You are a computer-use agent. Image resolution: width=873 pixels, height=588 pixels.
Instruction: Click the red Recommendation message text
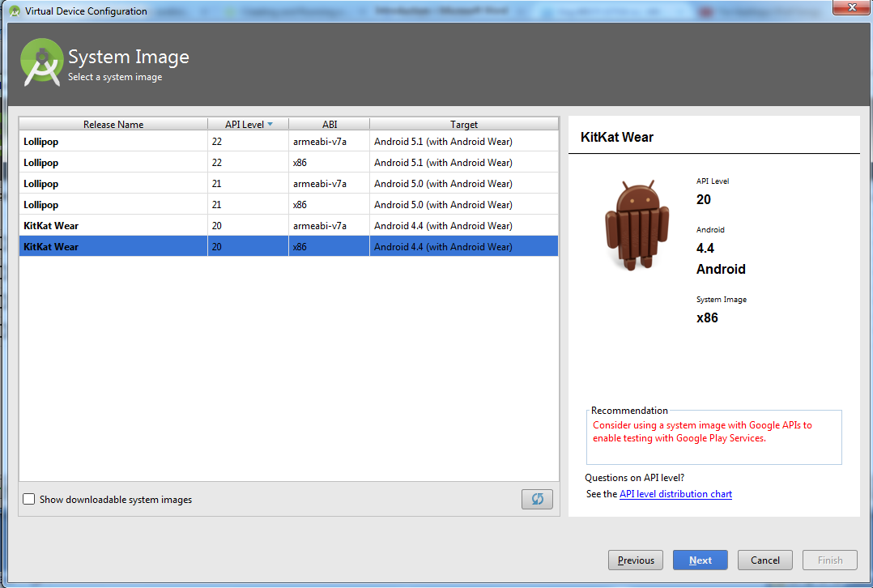point(702,432)
